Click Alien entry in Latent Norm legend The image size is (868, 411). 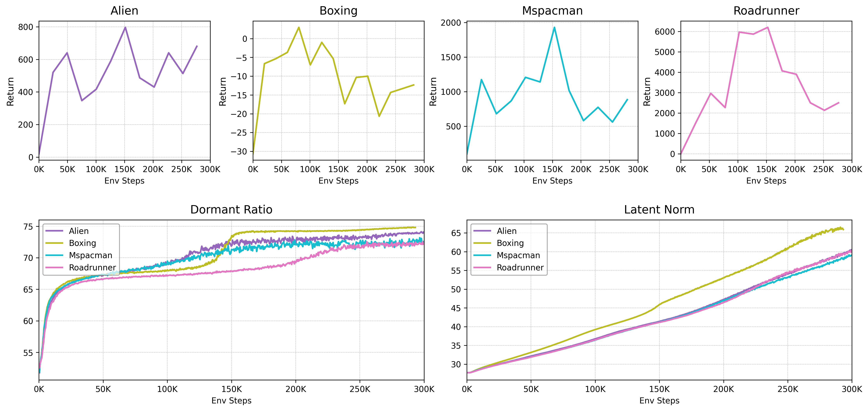point(506,231)
